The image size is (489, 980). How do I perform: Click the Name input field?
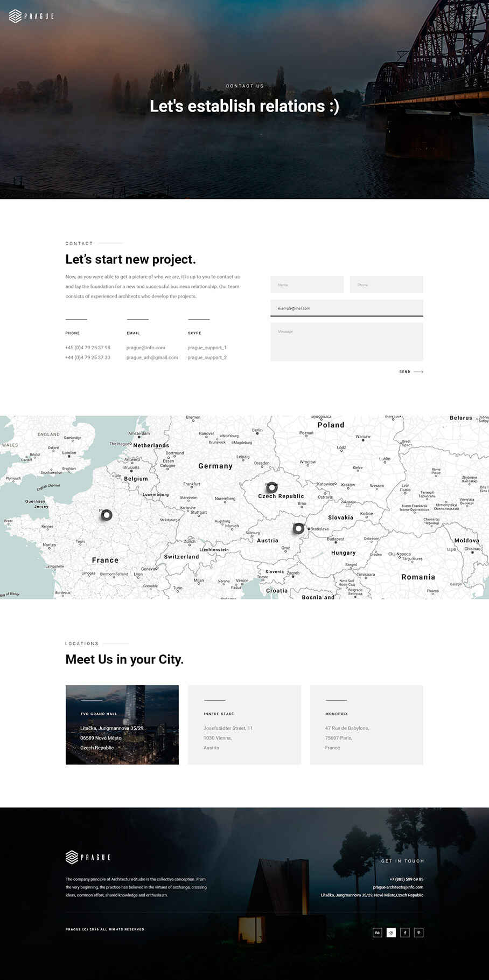[x=307, y=285]
